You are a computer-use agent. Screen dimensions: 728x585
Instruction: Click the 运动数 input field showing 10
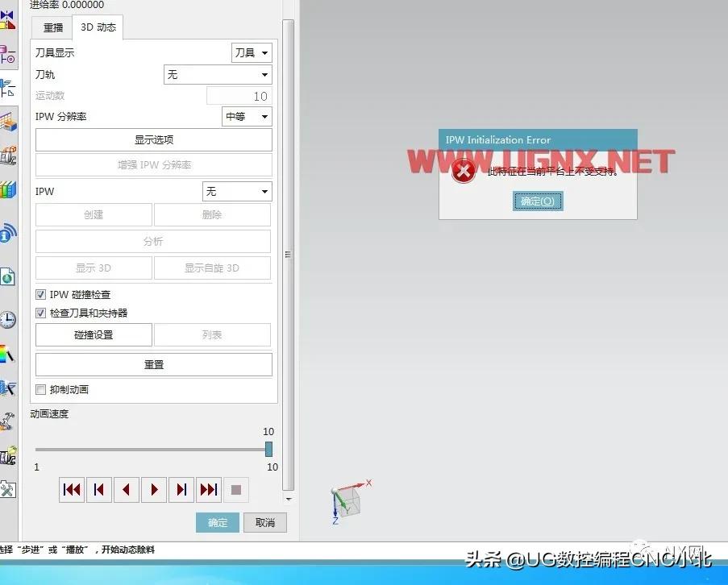[x=239, y=96]
